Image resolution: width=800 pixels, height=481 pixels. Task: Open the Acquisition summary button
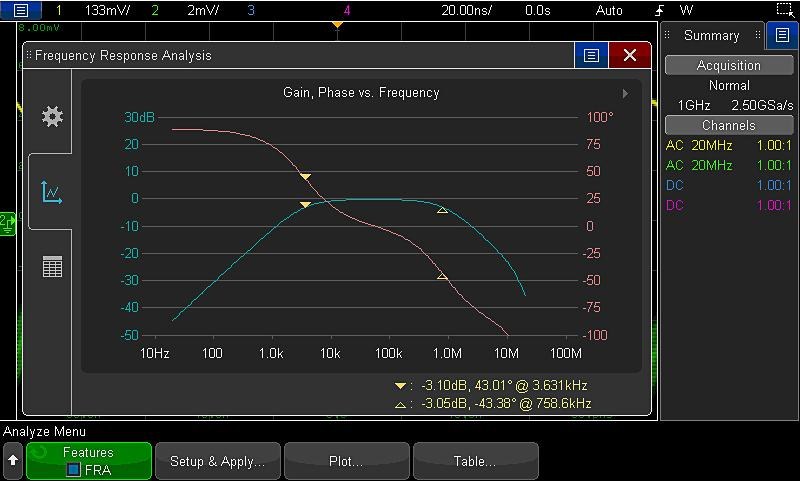point(729,65)
